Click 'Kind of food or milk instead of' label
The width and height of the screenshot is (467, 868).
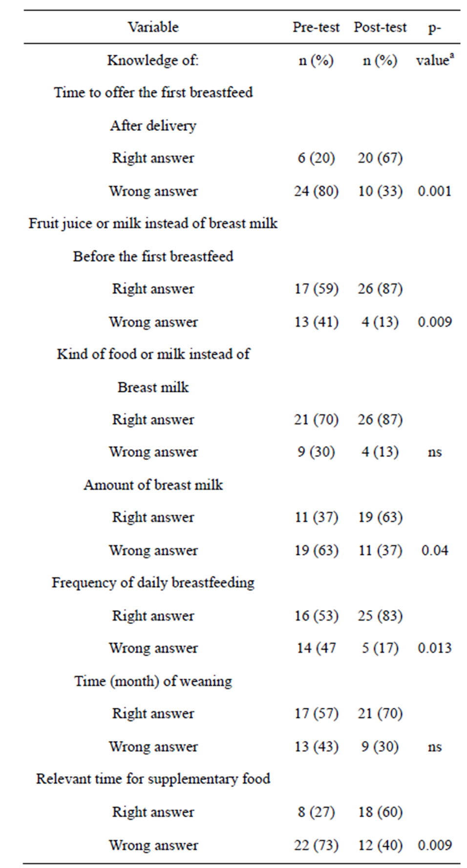pos(153,354)
